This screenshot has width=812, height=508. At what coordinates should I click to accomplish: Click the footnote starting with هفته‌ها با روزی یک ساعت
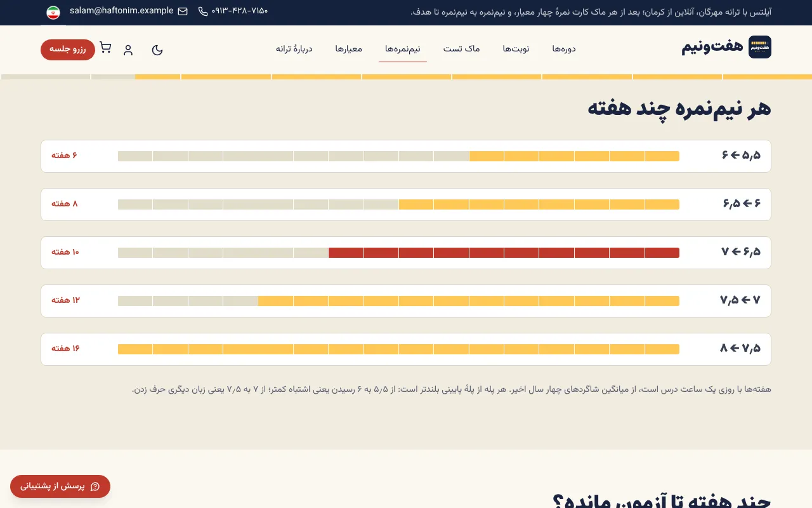click(452, 389)
